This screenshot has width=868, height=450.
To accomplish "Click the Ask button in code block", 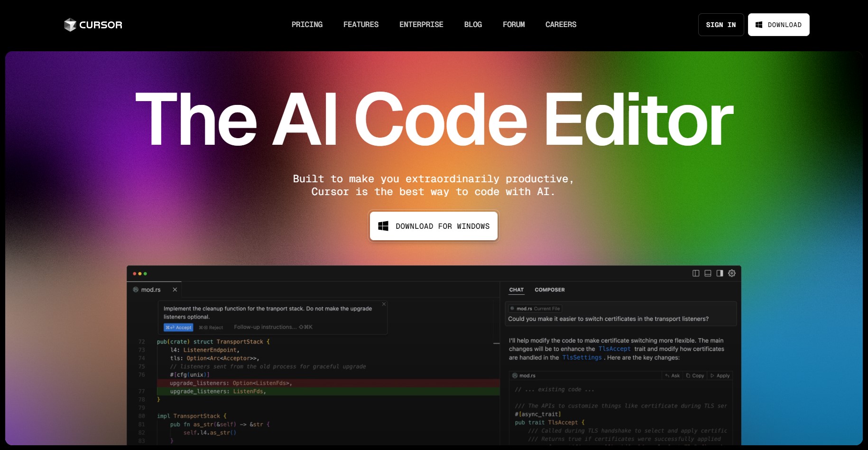I will click(673, 375).
